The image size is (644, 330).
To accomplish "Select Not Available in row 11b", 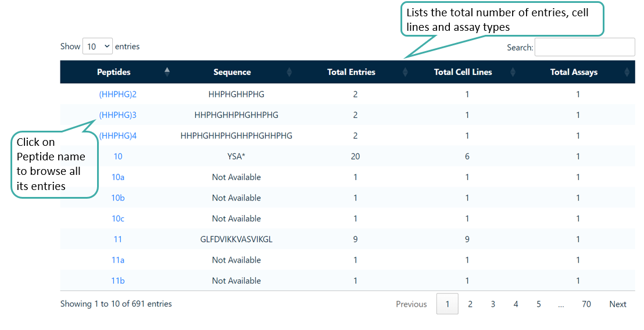I will (x=236, y=281).
